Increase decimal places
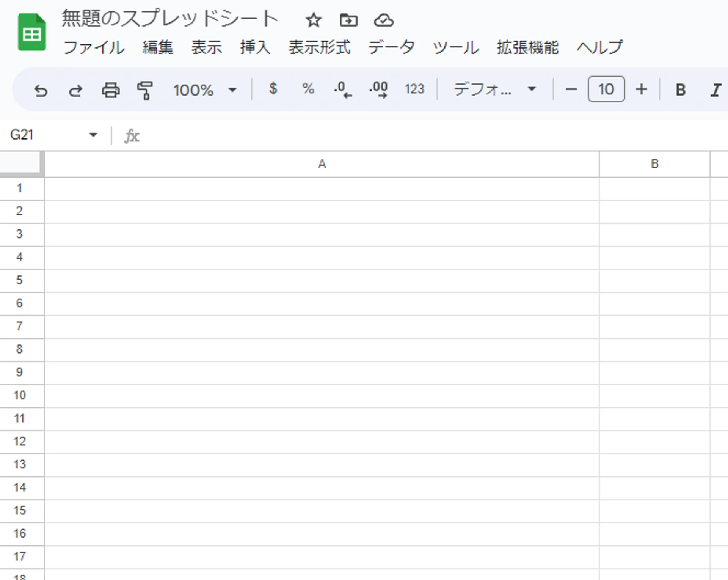Image resolution: width=728 pixels, height=580 pixels. click(x=378, y=90)
